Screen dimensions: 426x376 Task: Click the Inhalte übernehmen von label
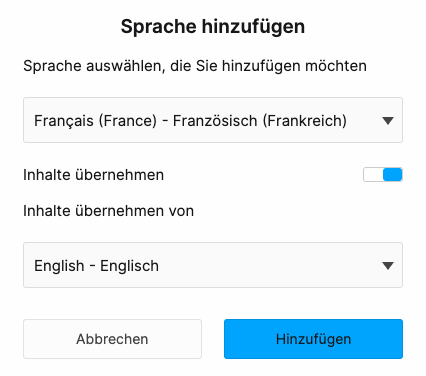coord(108,211)
